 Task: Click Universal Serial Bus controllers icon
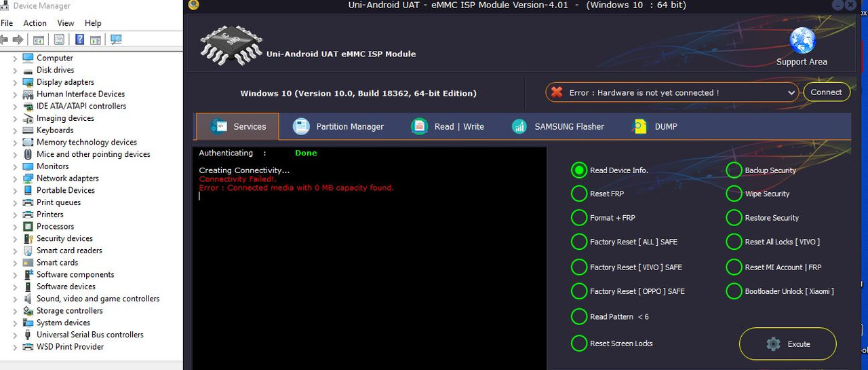pyautogui.click(x=28, y=335)
